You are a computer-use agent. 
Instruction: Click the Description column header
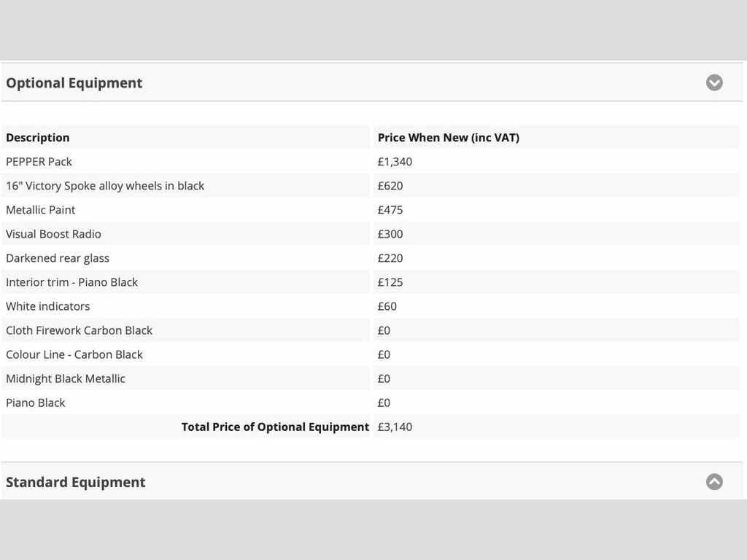coord(38,138)
